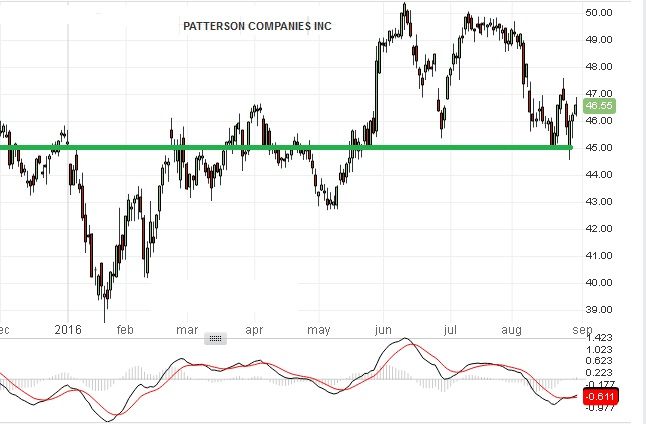Click the PATTERSON COMPANIES INC chart title

tap(257, 26)
